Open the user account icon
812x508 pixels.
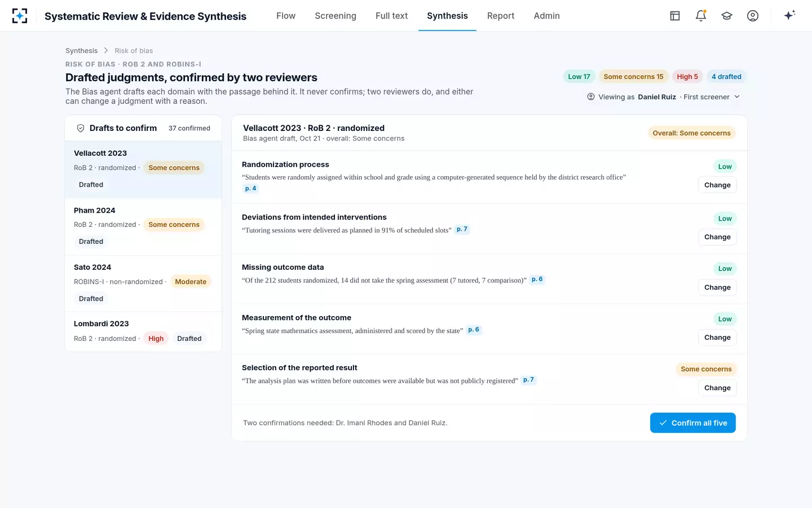(753, 16)
